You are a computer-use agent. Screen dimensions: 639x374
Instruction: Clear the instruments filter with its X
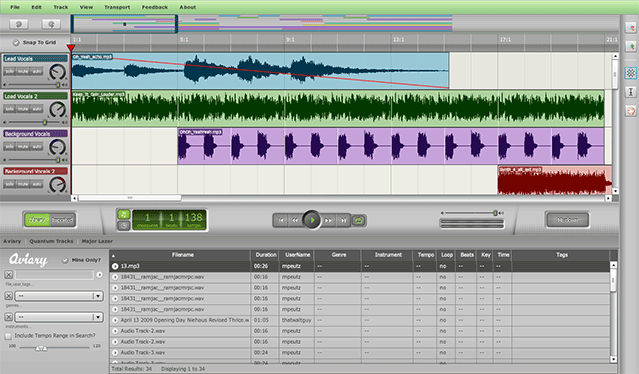pos(9,317)
